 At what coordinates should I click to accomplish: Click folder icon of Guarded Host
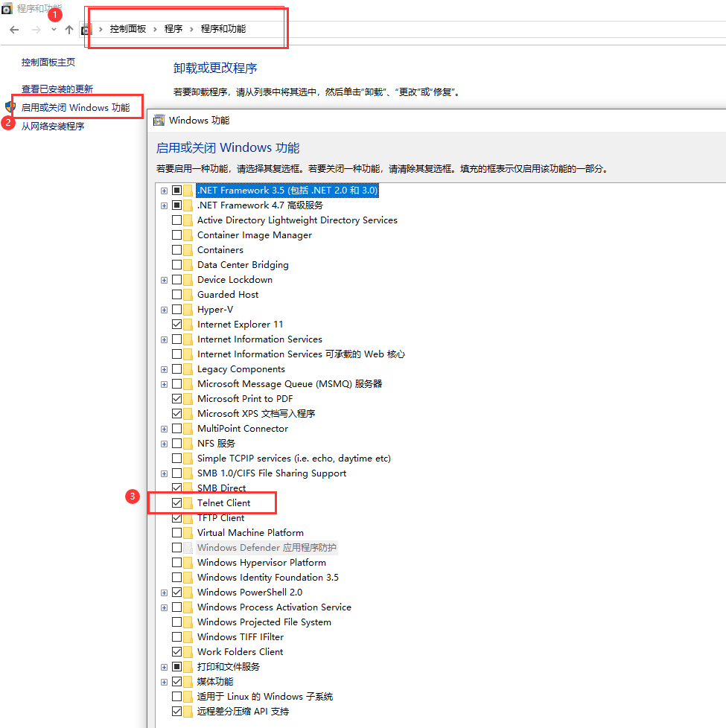[188, 294]
